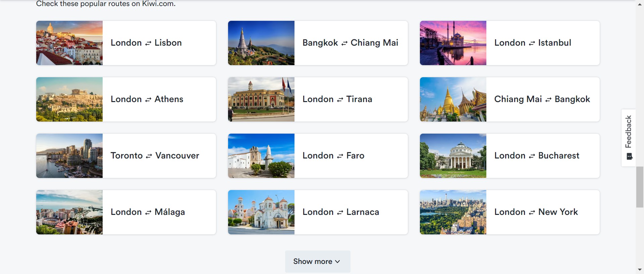Click the swap arrows icon in London Lisbon card
Image resolution: width=644 pixels, height=274 pixels.
pos(148,43)
